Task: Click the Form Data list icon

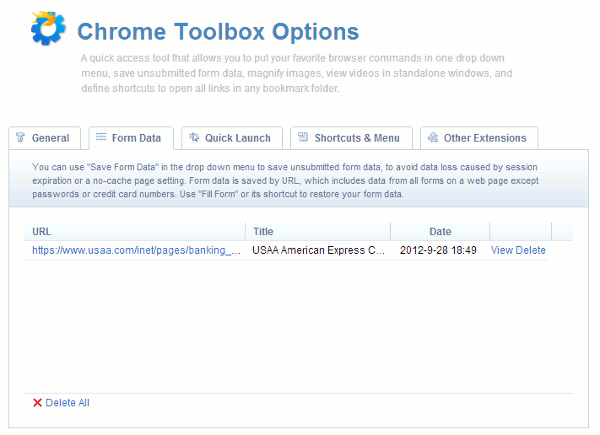Action: 101,137
